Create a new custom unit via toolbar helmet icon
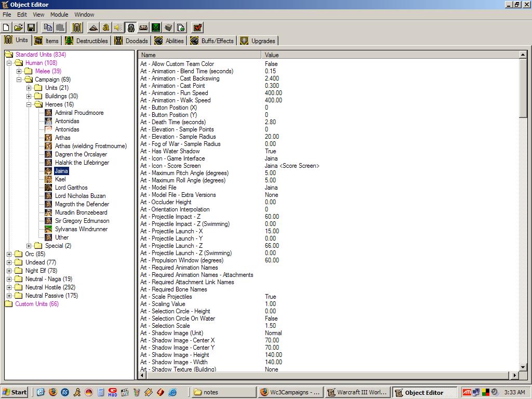The width and height of the screenshot is (532, 399). [x=77, y=28]
